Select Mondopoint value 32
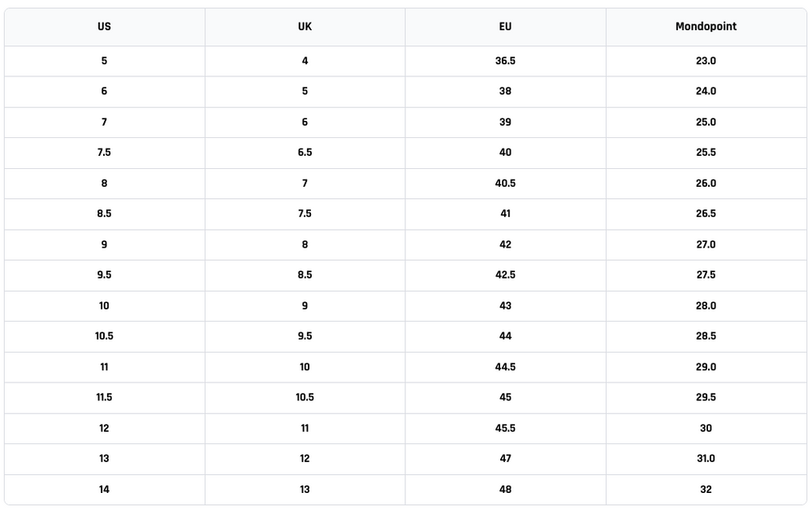The width and height of the screenshot is (812, 510). tap(706, 490)
